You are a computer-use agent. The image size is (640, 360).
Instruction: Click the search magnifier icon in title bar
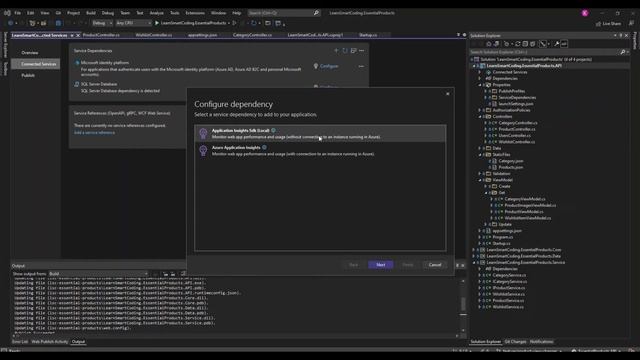pos(316,13)
